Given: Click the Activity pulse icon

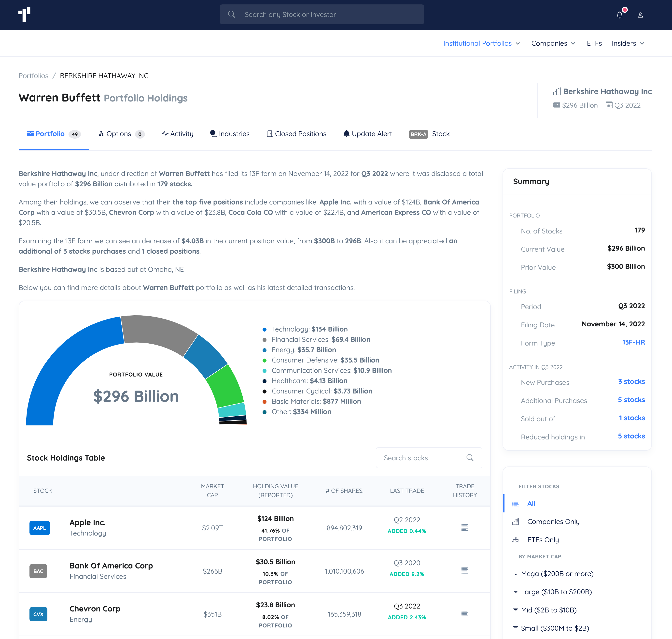Looking at the screenshot, I should pyautogui.click(x=165, y=133).
